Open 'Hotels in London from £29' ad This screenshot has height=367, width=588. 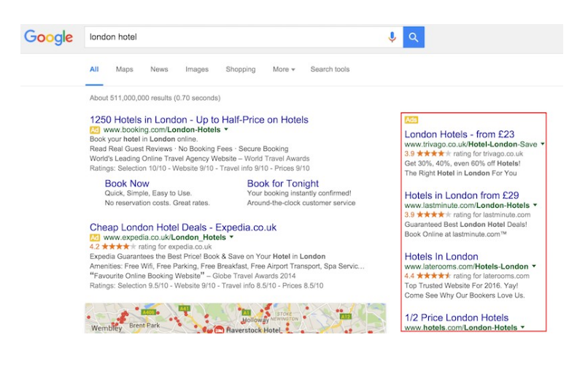point(462,196)
